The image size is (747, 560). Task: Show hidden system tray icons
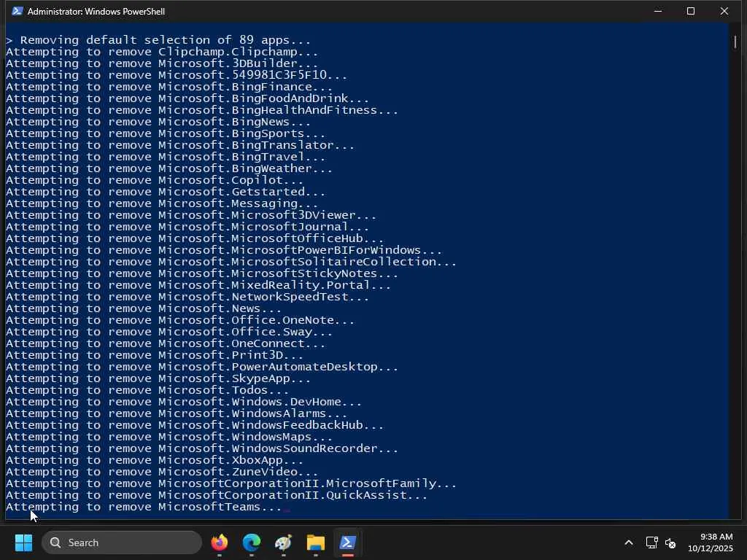point(629,542)
